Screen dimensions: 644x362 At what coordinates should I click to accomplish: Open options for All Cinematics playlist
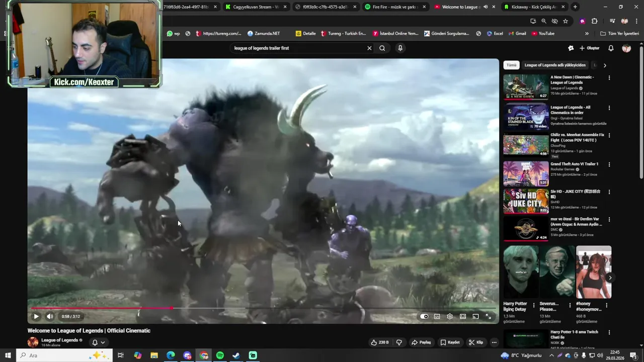coord(609,108)
